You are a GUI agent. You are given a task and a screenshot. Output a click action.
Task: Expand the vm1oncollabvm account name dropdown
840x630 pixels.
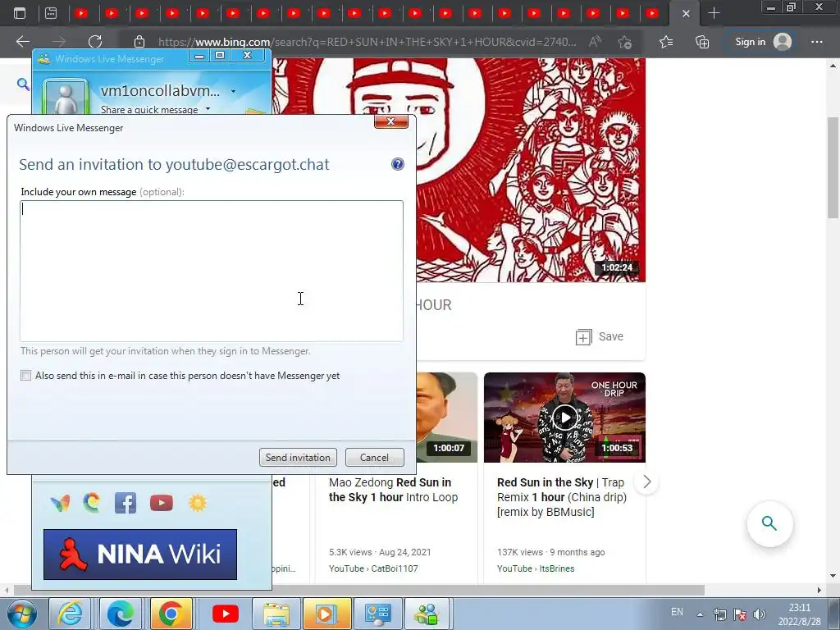click(x=233, y=92)
